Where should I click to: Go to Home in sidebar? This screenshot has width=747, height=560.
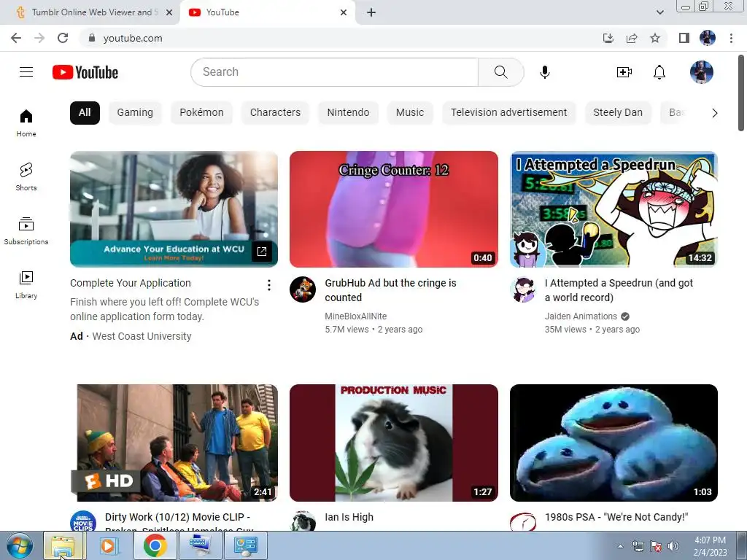click(x=26, y=122)
